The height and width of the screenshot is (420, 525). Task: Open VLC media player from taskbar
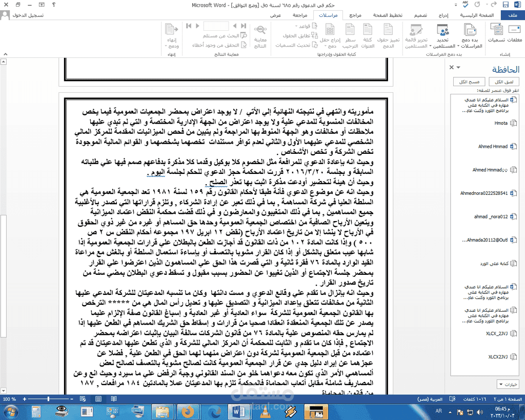click(x=266, y=412)
